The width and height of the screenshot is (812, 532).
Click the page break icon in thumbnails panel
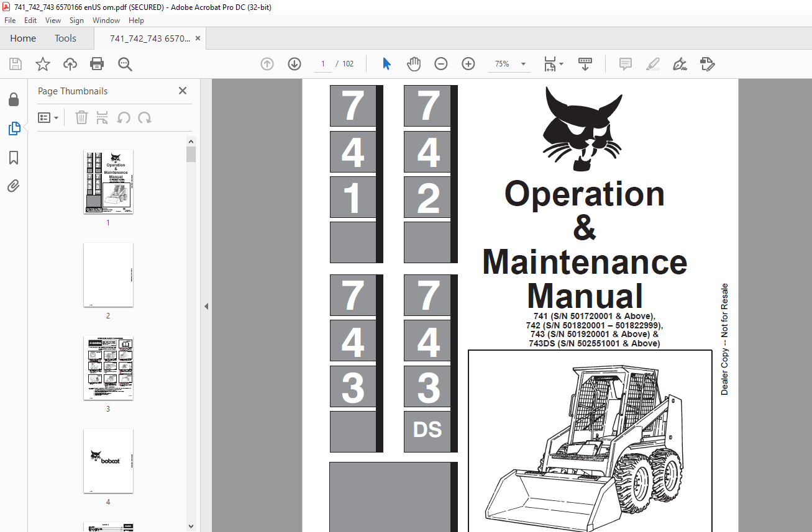tap(103, 117)
